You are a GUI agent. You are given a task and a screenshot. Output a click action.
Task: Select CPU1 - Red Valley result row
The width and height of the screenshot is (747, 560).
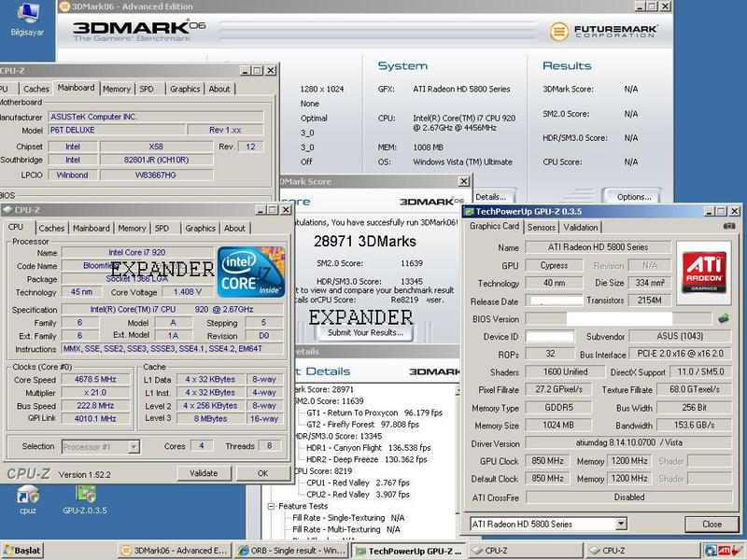[x=358, y=483]
